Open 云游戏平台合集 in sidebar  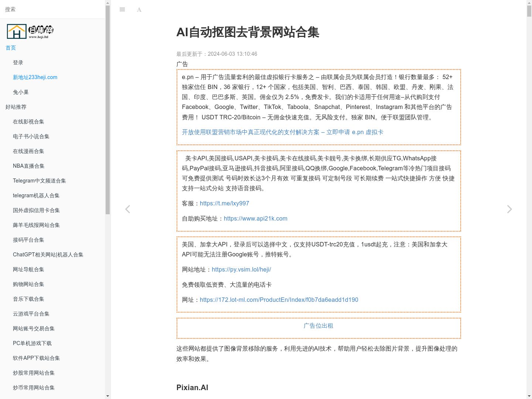[x=31, y=314]
